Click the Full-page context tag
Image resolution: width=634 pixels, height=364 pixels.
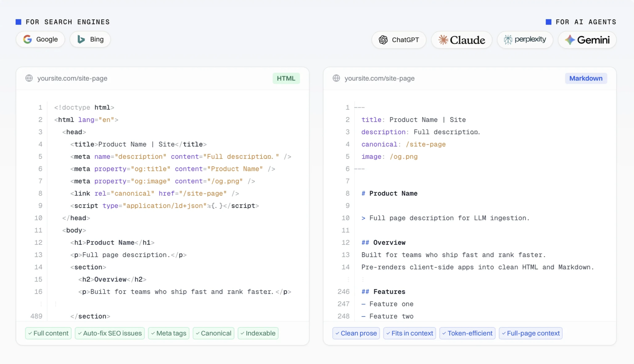[531, 333]
